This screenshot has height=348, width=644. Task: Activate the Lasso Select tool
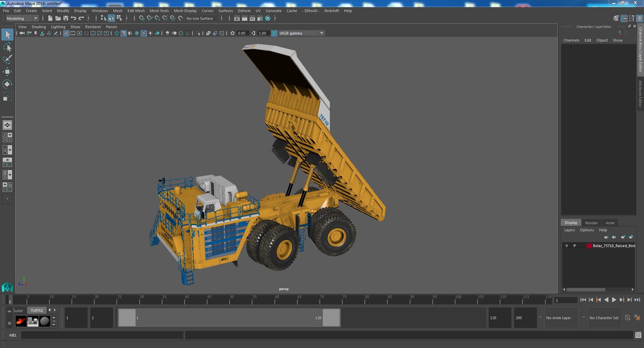[7, 47]
